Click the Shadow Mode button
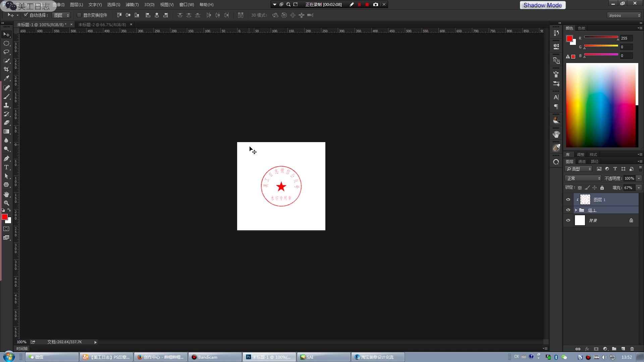This screenshot has height=362, width=644. [542, 5]
